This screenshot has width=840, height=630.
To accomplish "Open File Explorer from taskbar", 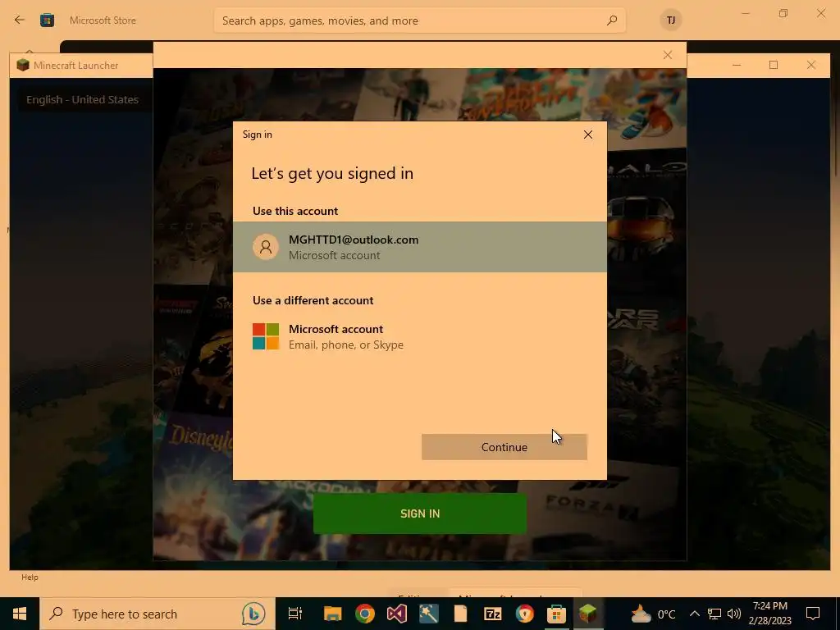I will (x=333, y=614).
